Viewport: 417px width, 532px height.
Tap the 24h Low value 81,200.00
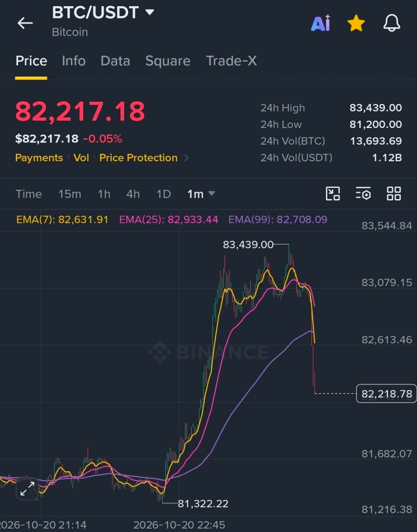(375, 124)
